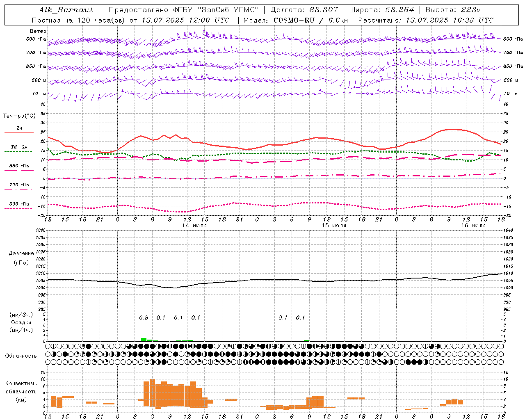The image size is (525, 420).
Task: Click the pink dotted 500 гПа legend line
Action: point(18,208)
